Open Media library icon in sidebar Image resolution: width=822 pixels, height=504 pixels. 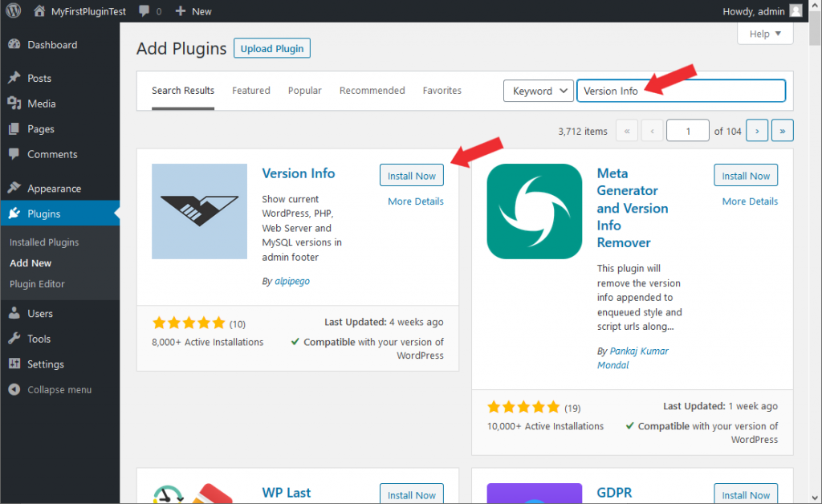pos(14,104)
